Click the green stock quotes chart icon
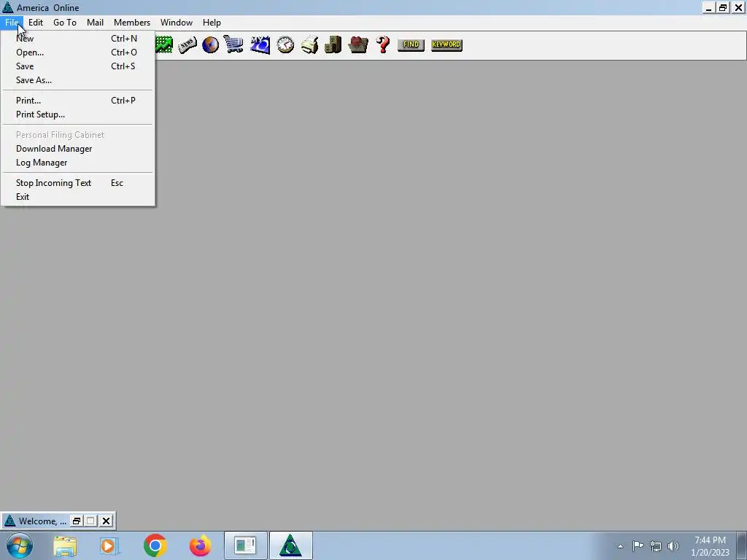Image resolution: width=747 pixels, height=560 pixels. click(164, 44)
